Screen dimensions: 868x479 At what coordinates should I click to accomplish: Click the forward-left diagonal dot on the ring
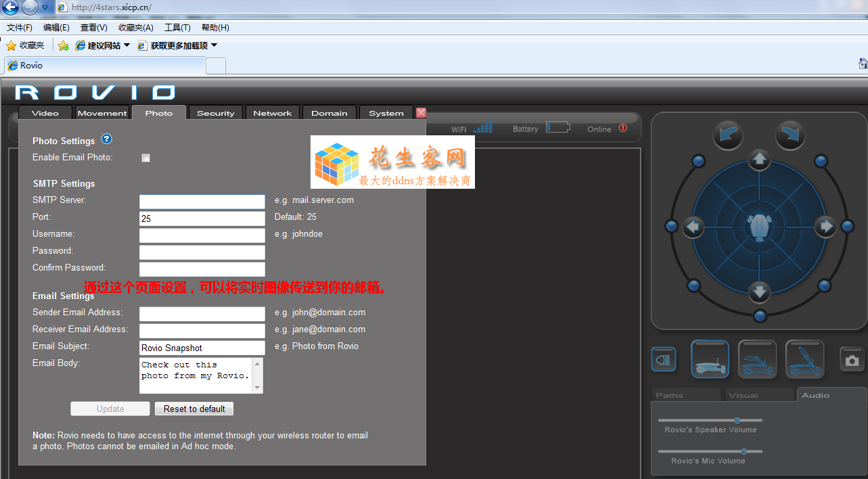699,161
